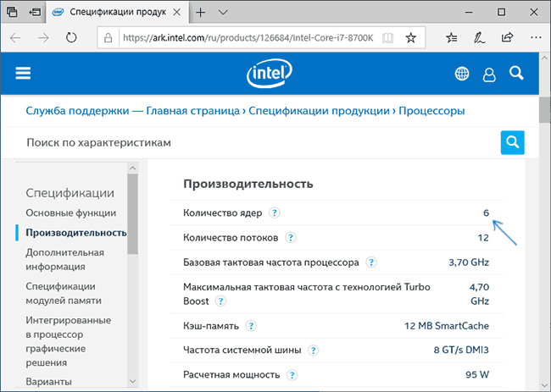Focus the ark.intel.com address bar

tap(248, 37)
